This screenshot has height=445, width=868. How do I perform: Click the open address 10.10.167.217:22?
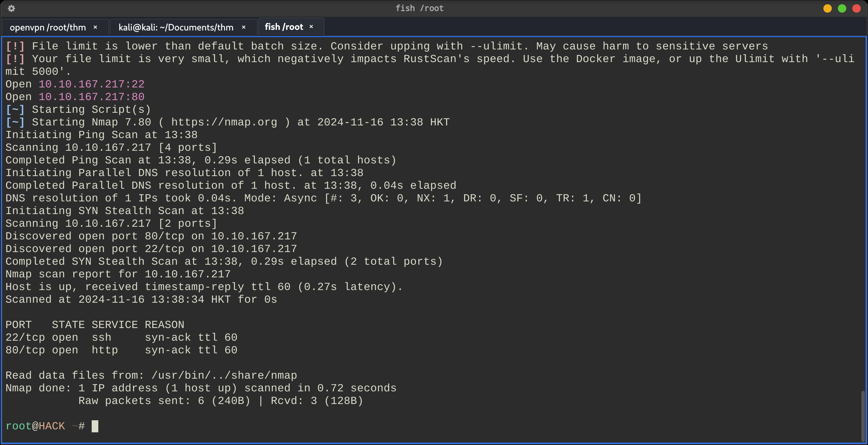91,84
